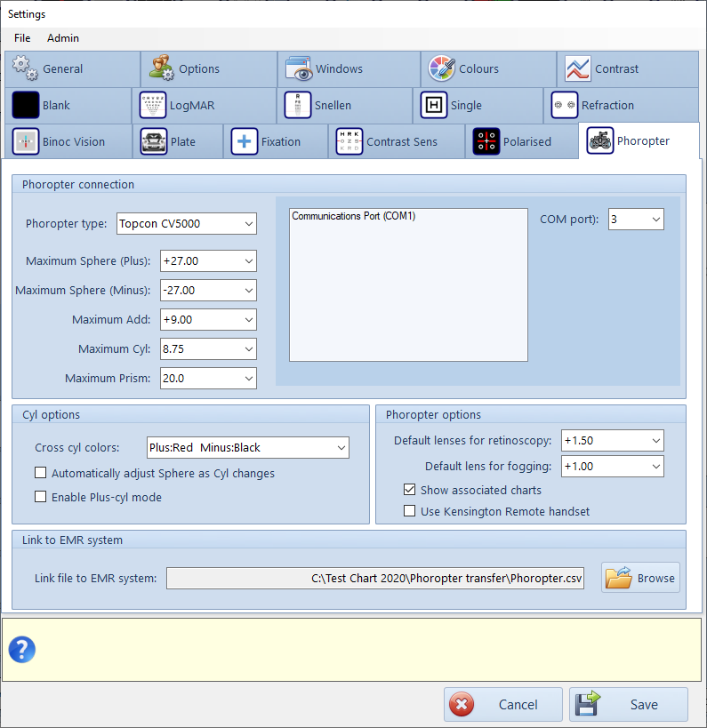Select the Plate car icon tab
The image size is (707, 728).
coord(154,141)
